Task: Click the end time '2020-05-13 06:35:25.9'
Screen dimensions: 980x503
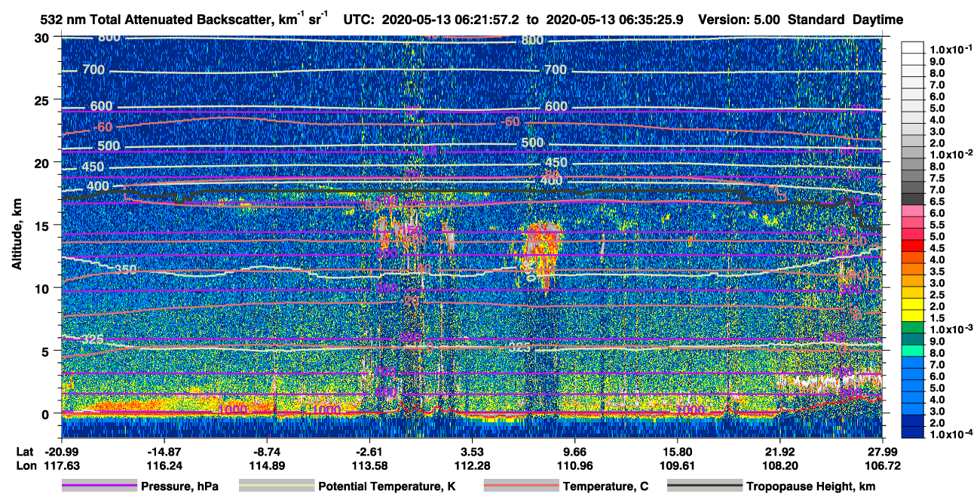Action: (x=615, y=20)
